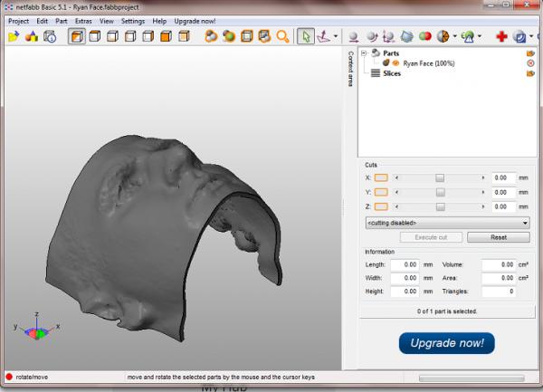Click right arrow of Y cut slider
Viewport: 543px width, 392px height.
[483, 192]
